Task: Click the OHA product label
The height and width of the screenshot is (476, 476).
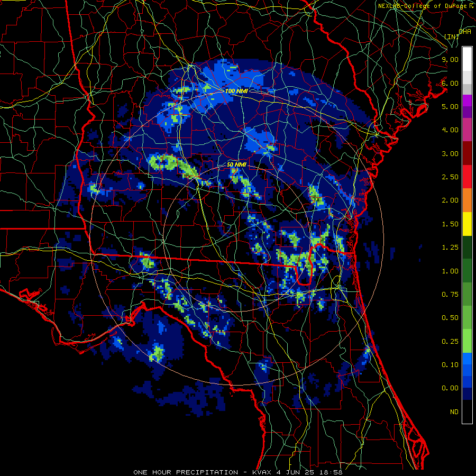Action: click(465, 31)
